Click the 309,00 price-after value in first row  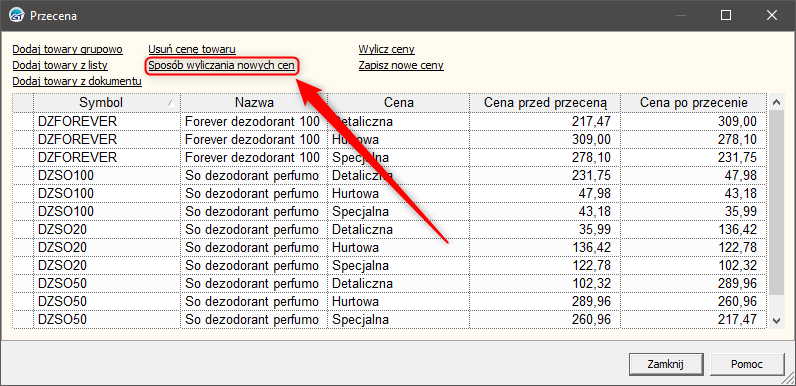point(736,121)
